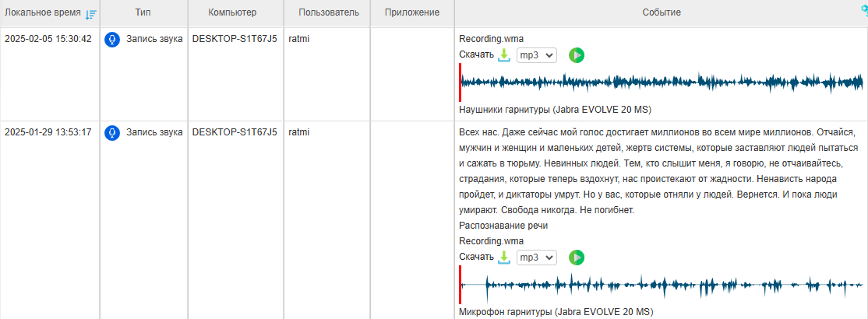Play the recording in the 2025-02-05 row
This screenshot has width=868, height=319.
click(577, 55)
